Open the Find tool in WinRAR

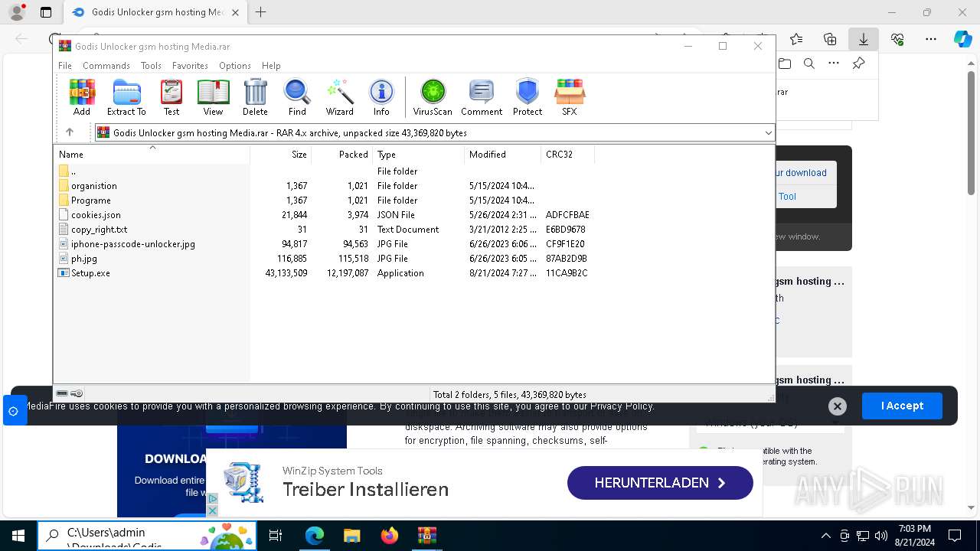(297, 97)
